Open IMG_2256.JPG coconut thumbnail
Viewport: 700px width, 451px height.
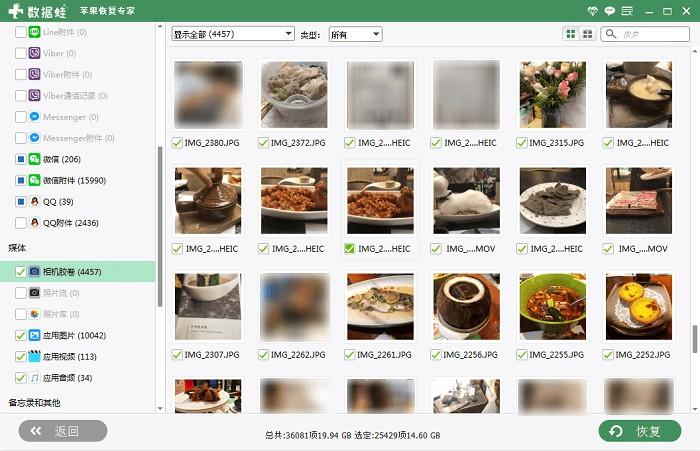tap(467, 306)
